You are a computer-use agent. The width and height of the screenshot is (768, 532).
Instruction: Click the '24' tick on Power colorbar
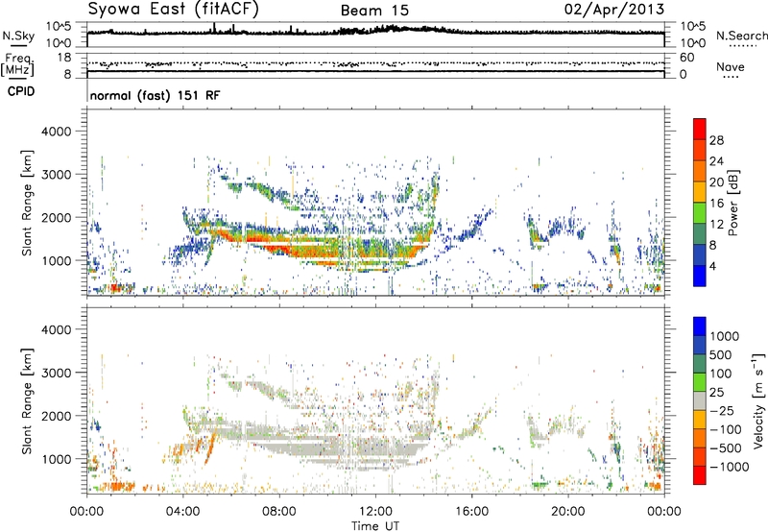(x=716, y=161)
